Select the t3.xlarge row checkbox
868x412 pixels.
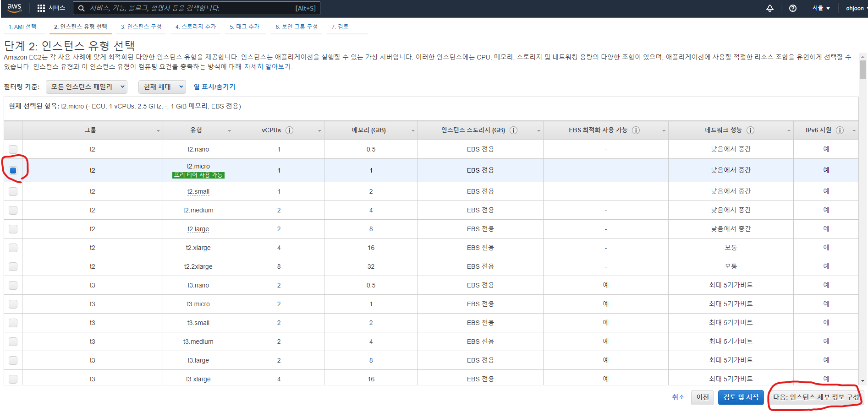click(x=13, y=379)
